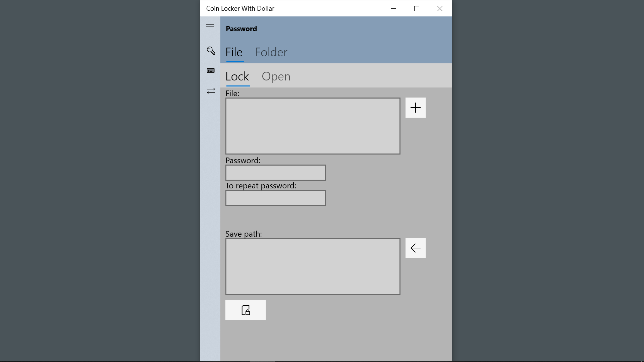Minimize the Coin Locker window
Image resolution: width=644 pixels, height=362 pixels.
[x=394, y=8]
